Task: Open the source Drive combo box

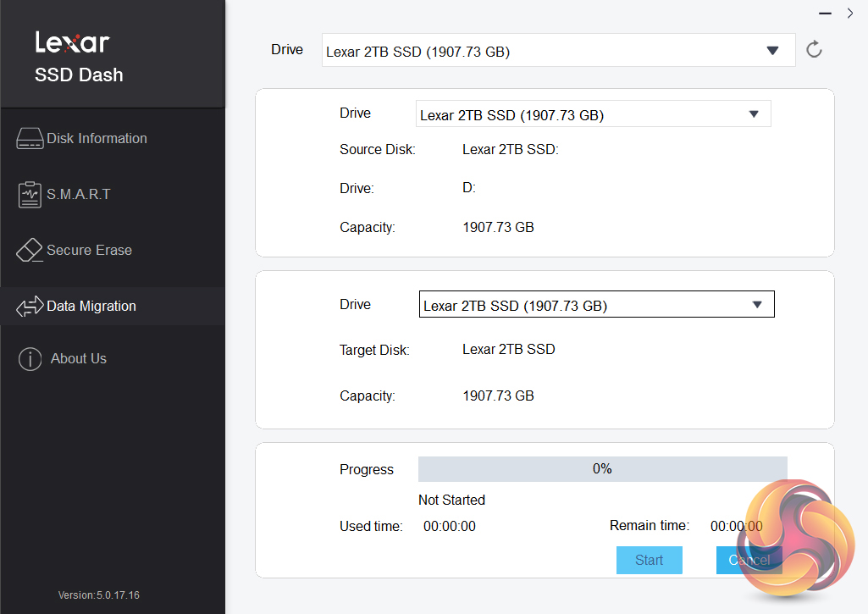Action: pyautogui.click(x=594, y=113)
